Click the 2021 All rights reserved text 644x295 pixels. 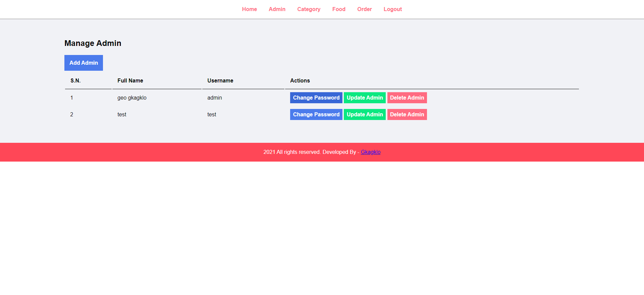tap(292, 152)
